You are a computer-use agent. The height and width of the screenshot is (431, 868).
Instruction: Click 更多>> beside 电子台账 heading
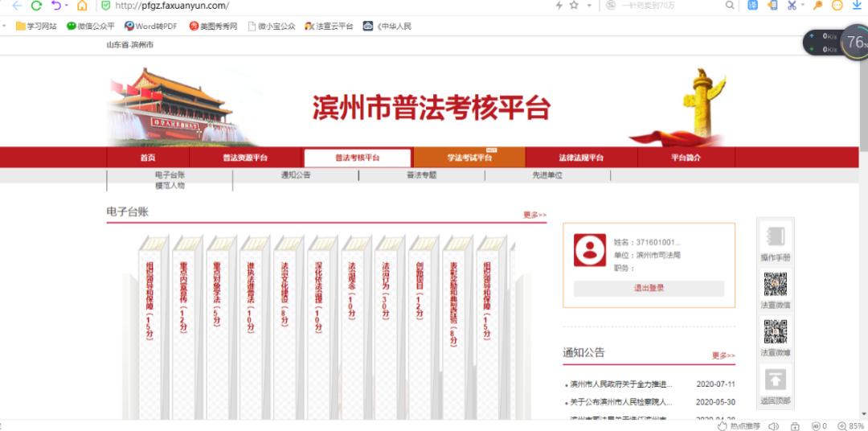(534, 215)
